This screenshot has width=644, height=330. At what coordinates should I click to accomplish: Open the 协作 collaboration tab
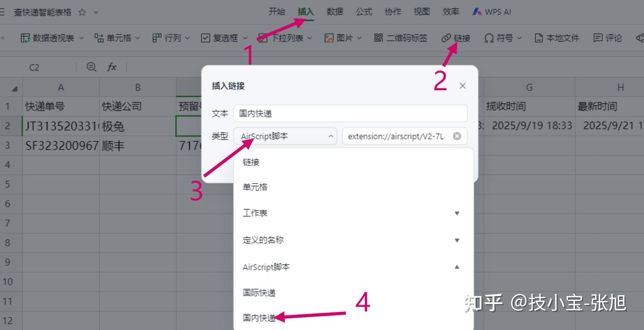click(x=393, y=12)
